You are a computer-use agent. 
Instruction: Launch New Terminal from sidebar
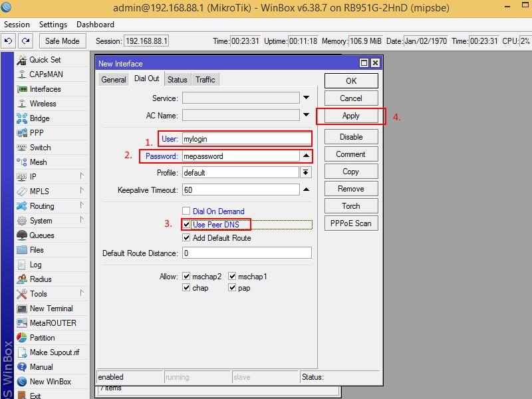tap(22, 309)
